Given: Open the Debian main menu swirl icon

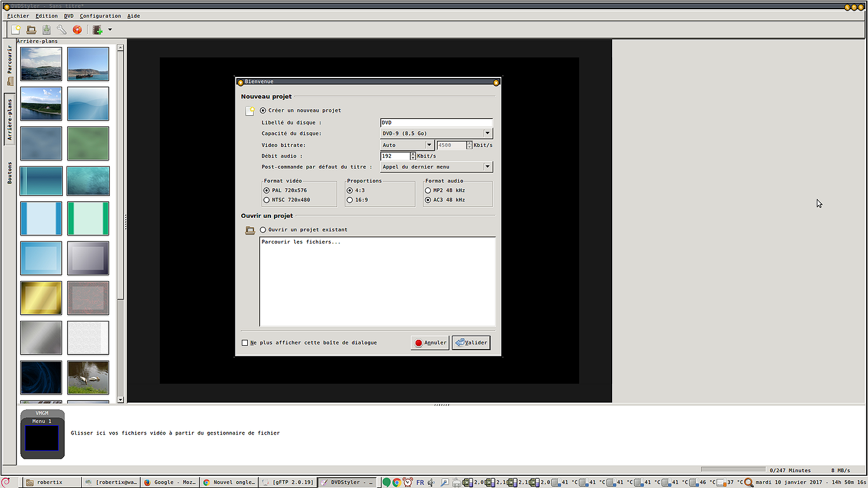Looking at the screenshot, I should 6,482.
